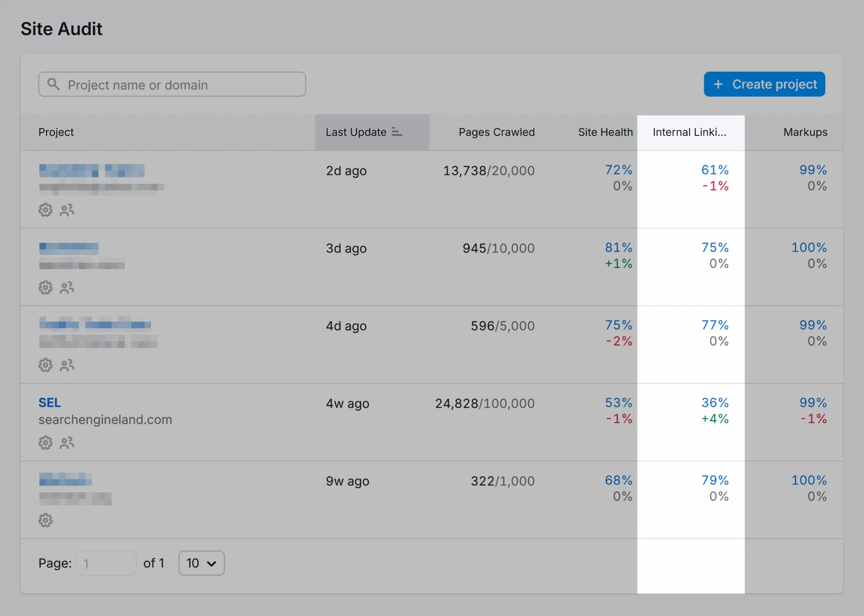Open settings gear for the 4d ago project
864x616 pixels.
coord(46,365)
